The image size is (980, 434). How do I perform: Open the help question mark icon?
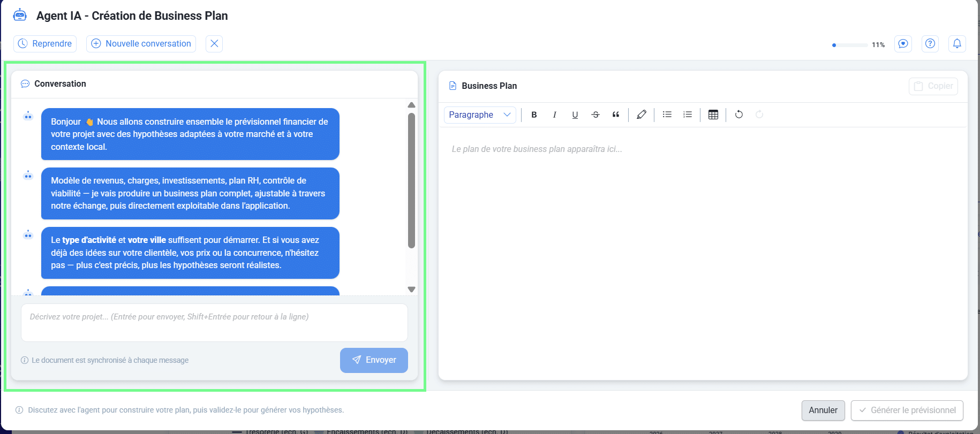[930, 44]
